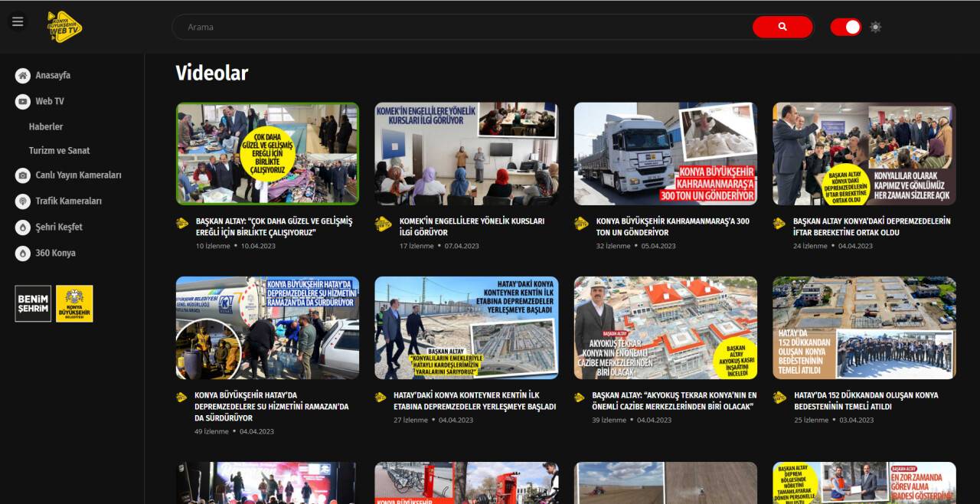Select the 360 Konya icon
This screenshot has height=504, width=980.
[23, 253]
